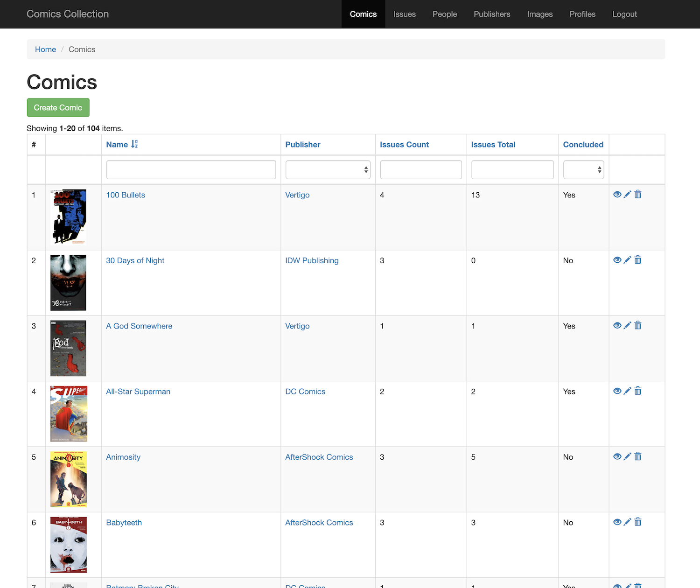Sort the table by Name
700x588 pixels.
click(122, 145)
